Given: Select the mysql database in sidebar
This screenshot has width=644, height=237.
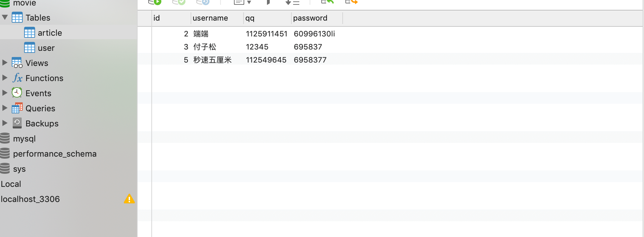Looking at the screenshot, I should tap(24, 139).
